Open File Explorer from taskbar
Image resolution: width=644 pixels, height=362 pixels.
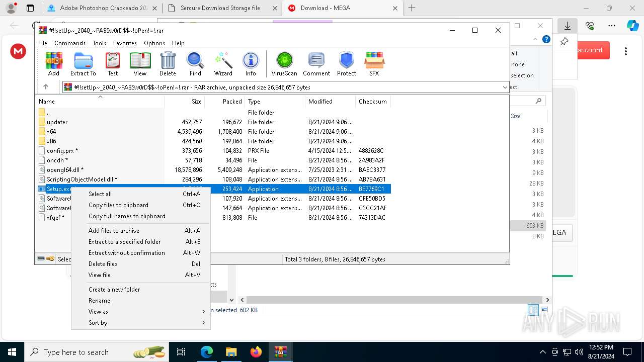(x=231, y=352)
